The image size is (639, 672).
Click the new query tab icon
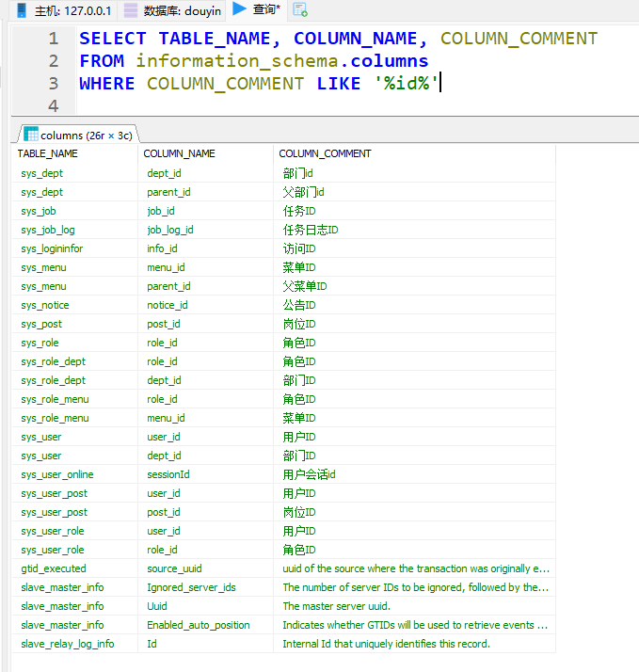click(x=299, y=10)
